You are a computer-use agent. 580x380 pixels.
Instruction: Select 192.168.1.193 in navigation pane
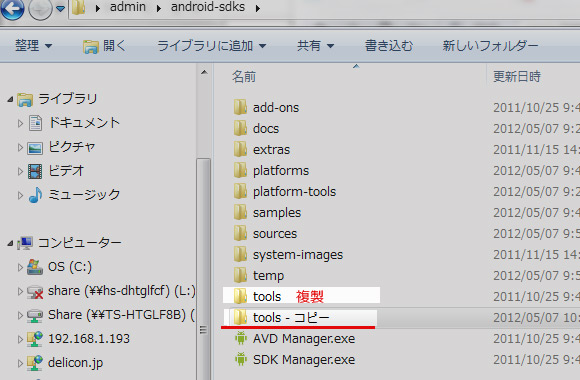coord(89,339)
